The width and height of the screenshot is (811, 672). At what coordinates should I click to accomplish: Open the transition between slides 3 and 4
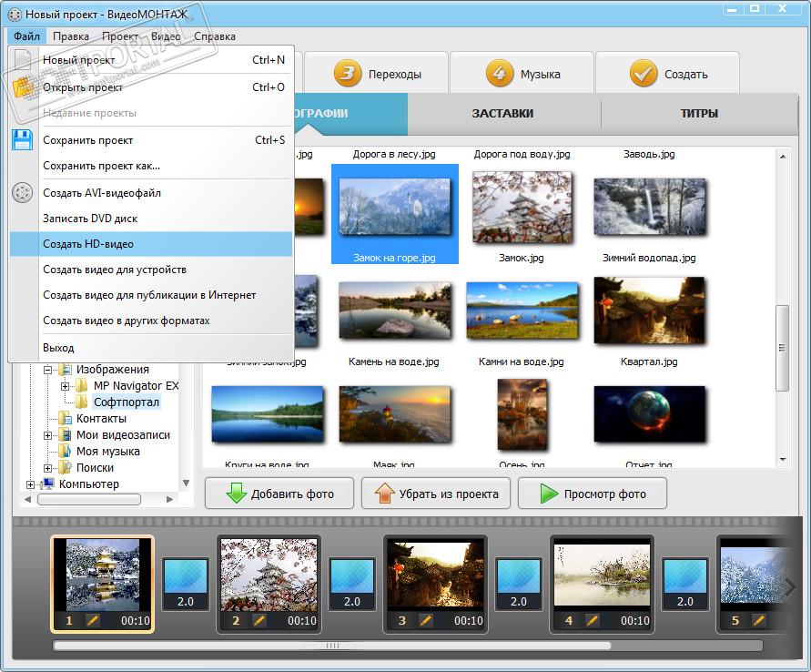coord(519,584)
